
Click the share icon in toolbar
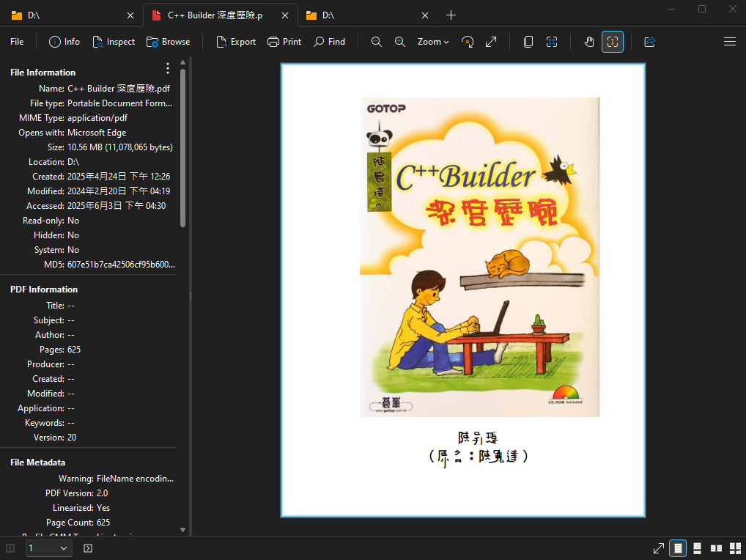(x=650, y=42)
